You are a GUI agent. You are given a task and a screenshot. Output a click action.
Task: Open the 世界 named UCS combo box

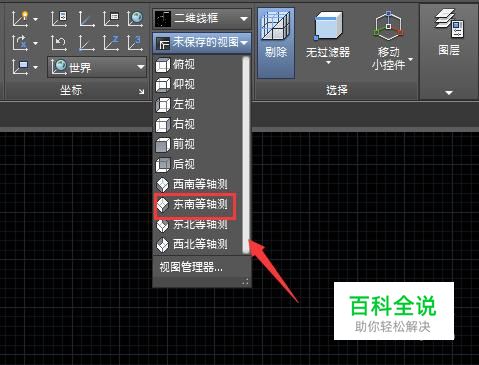click(97, 67)
